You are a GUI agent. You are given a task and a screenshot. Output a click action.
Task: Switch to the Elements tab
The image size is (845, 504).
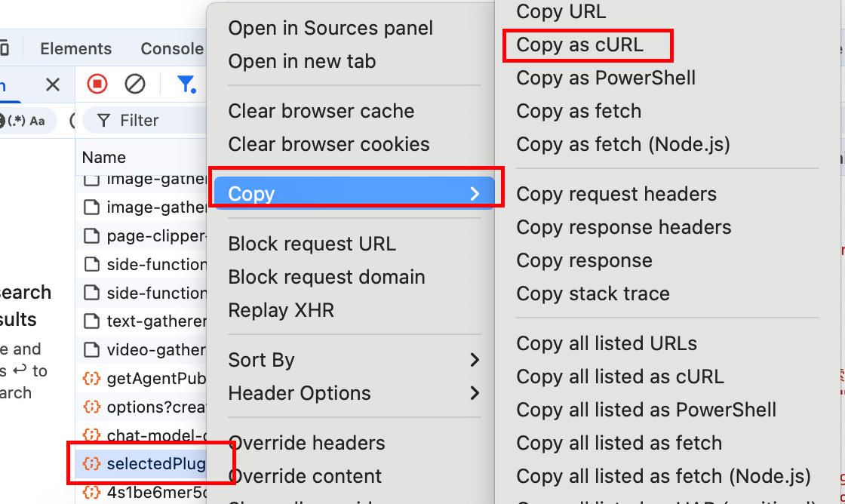pos(76,48)
